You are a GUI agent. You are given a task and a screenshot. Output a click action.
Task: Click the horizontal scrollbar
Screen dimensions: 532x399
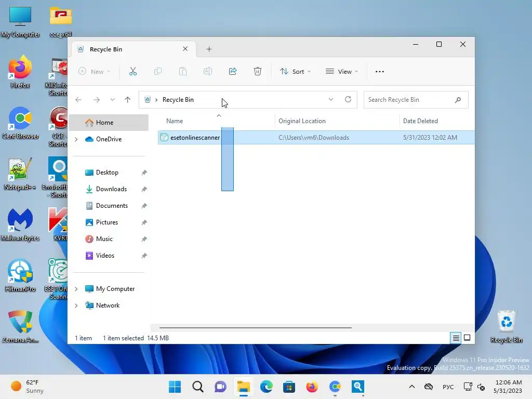(x=256, y=328)
